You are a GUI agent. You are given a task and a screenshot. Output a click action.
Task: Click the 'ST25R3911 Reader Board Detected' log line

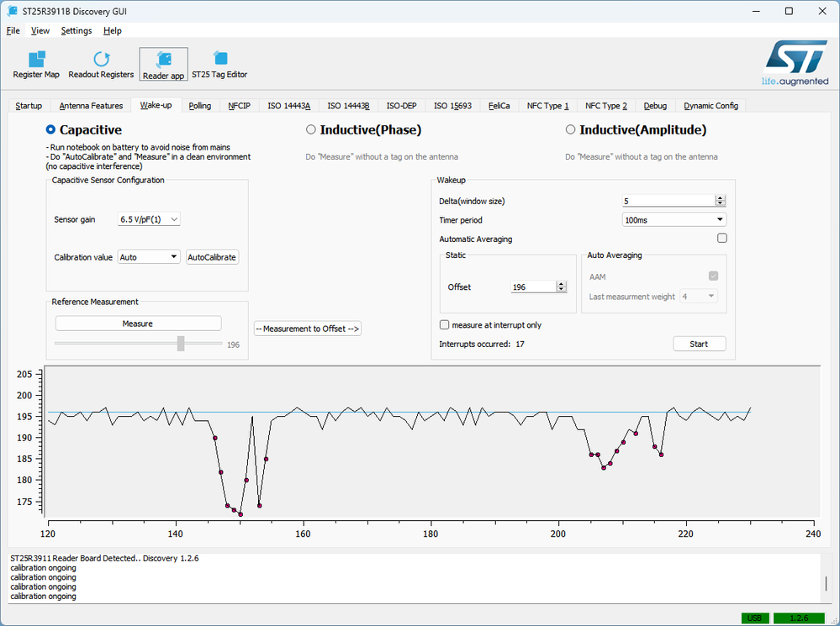coord(104,558)
